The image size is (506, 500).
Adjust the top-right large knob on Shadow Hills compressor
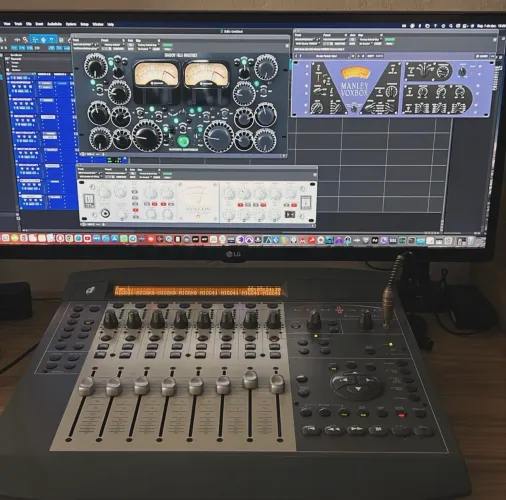[266, 68]
